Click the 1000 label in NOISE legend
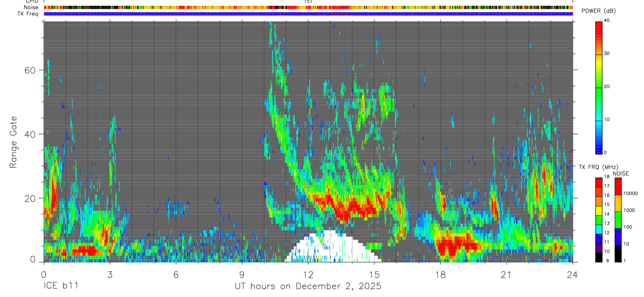This screenshot has height=297, width=644. click(x=629, y=210)
